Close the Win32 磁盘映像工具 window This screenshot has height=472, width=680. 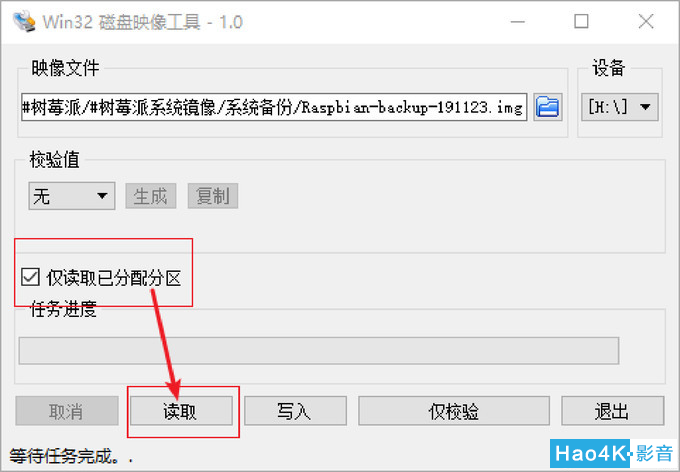click(x=646, y=21)
